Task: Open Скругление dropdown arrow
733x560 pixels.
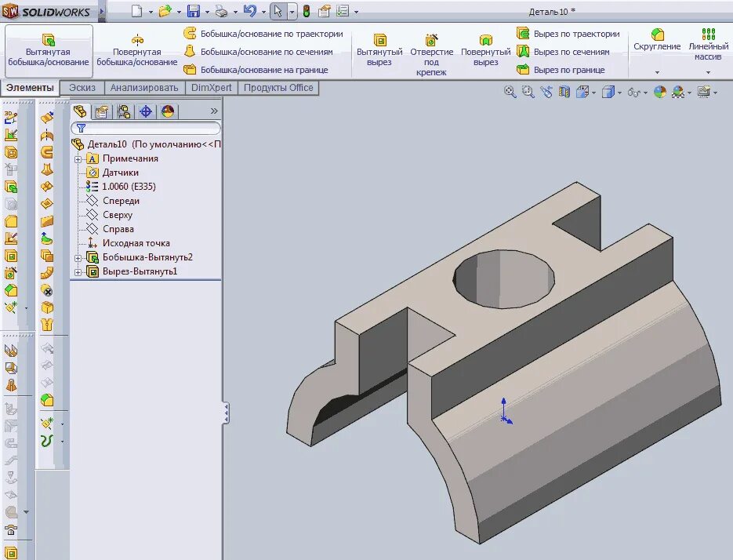Action: [657, 72]
